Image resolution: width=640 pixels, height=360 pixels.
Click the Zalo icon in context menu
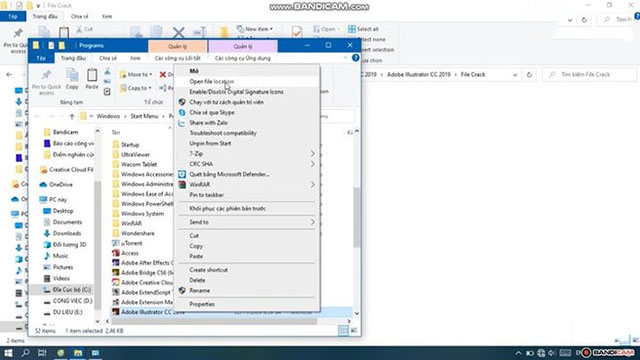pyautogui.click(x=182, y=122)
